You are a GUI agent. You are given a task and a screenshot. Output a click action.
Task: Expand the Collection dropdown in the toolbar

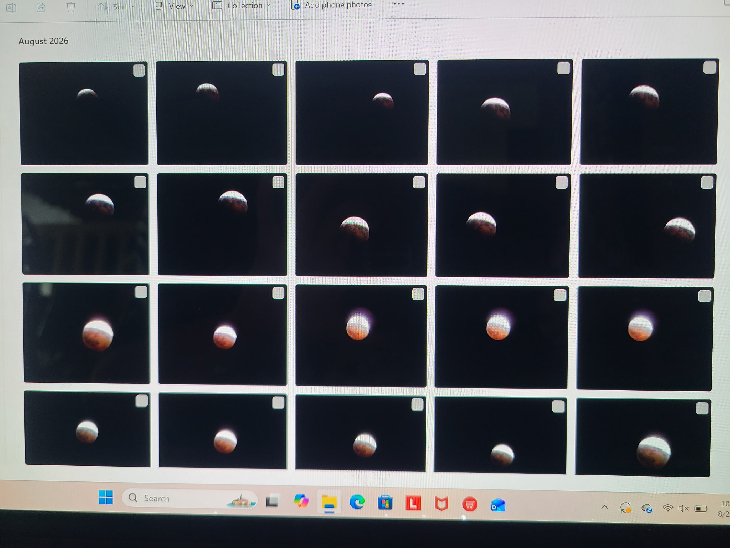point(241,6)
